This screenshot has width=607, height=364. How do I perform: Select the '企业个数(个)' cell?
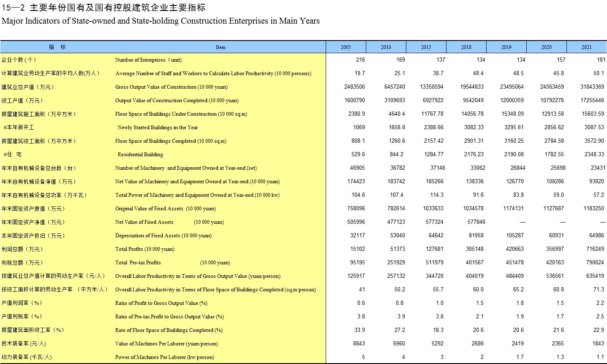19,60
